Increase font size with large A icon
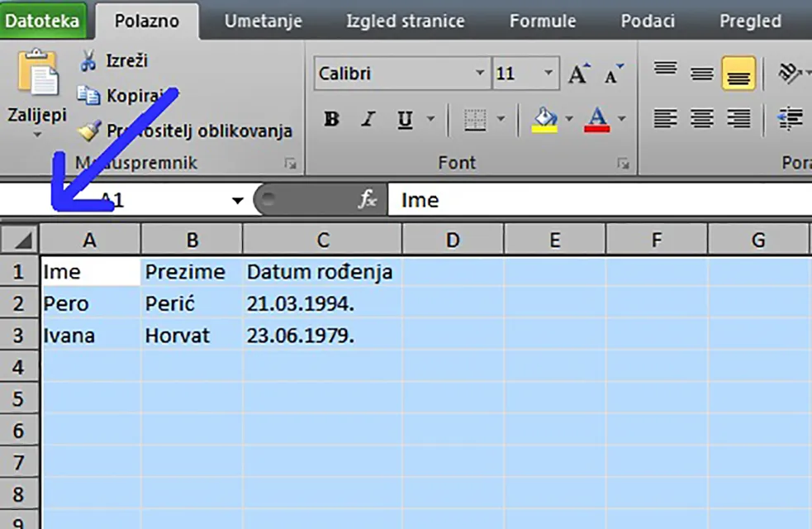The width and height of the screenshot is (812, 529). coord(578,73)
